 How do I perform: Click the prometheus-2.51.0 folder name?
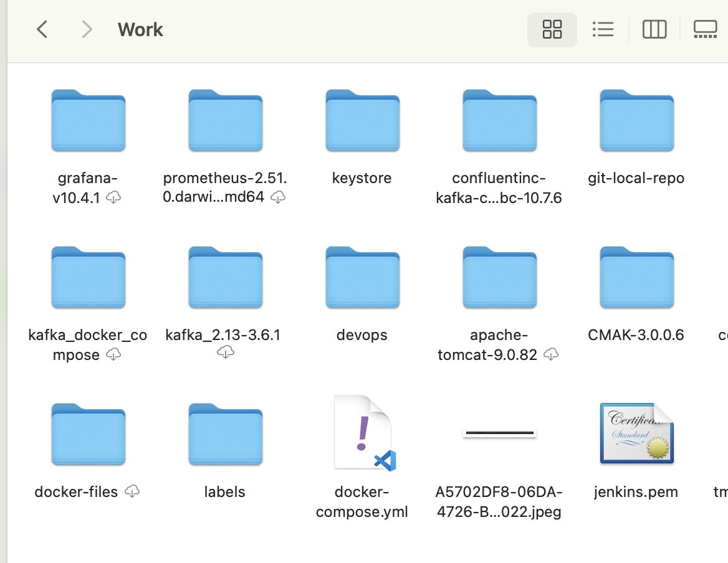tap(225, 187)
